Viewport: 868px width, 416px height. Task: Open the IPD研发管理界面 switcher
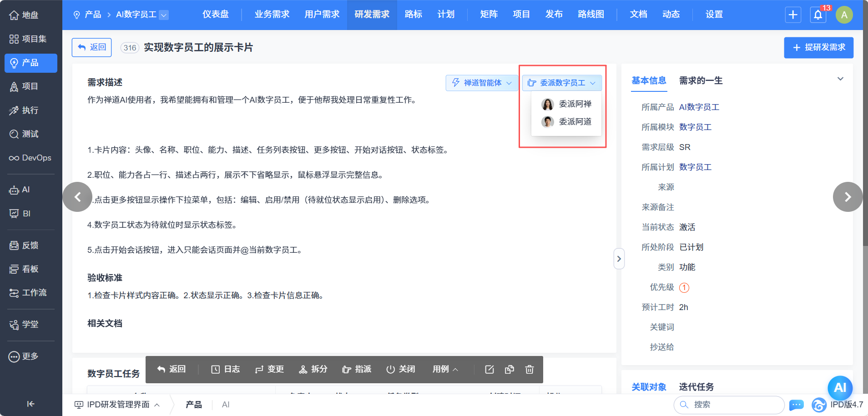coord(117,405)
